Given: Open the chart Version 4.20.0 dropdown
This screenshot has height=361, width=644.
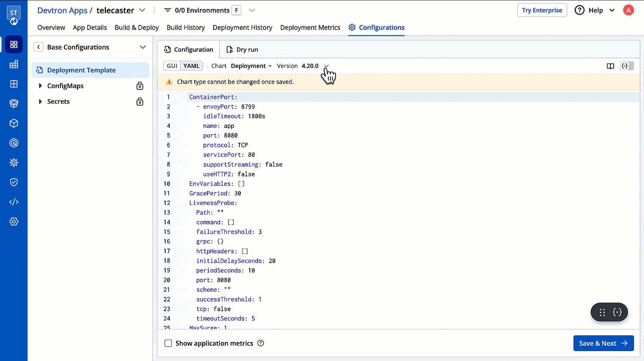Looking at the screenshot, I should (x=326, y=66).
